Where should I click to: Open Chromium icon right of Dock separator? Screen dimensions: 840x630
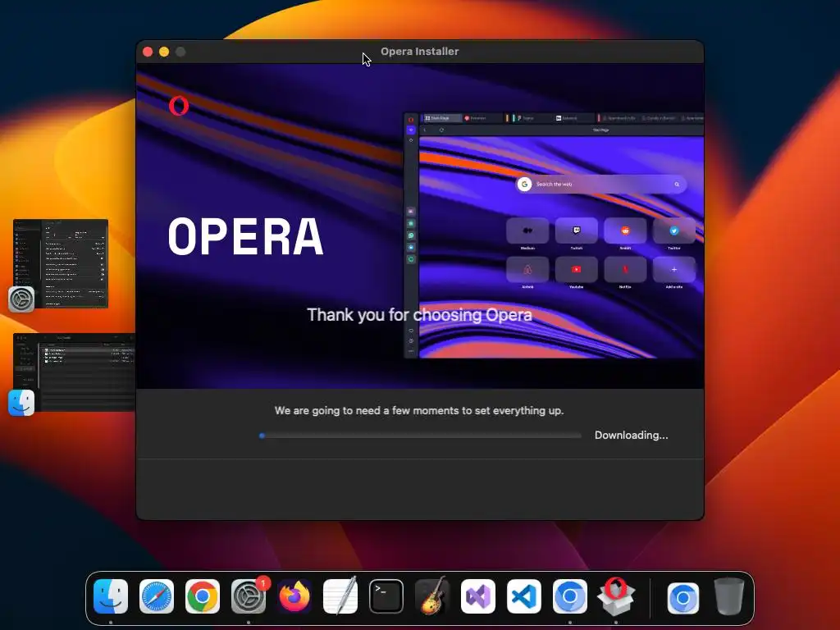tap(682, 597)
